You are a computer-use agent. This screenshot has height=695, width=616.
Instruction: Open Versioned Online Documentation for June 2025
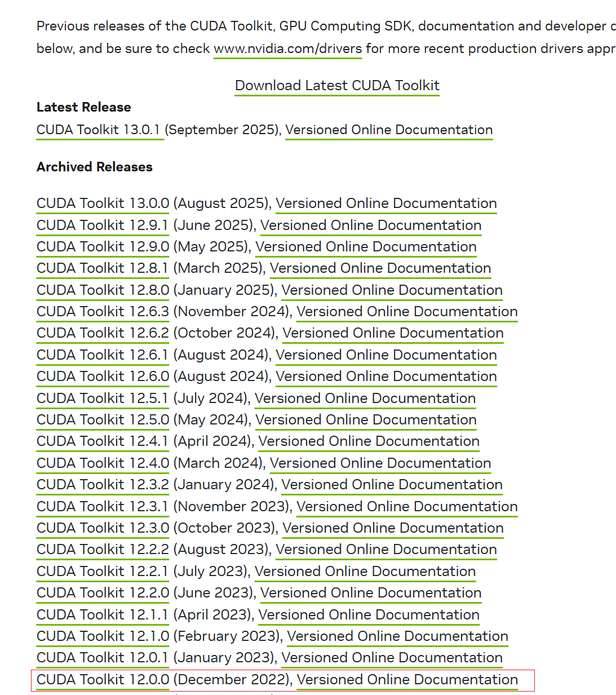tap(371, 225)
